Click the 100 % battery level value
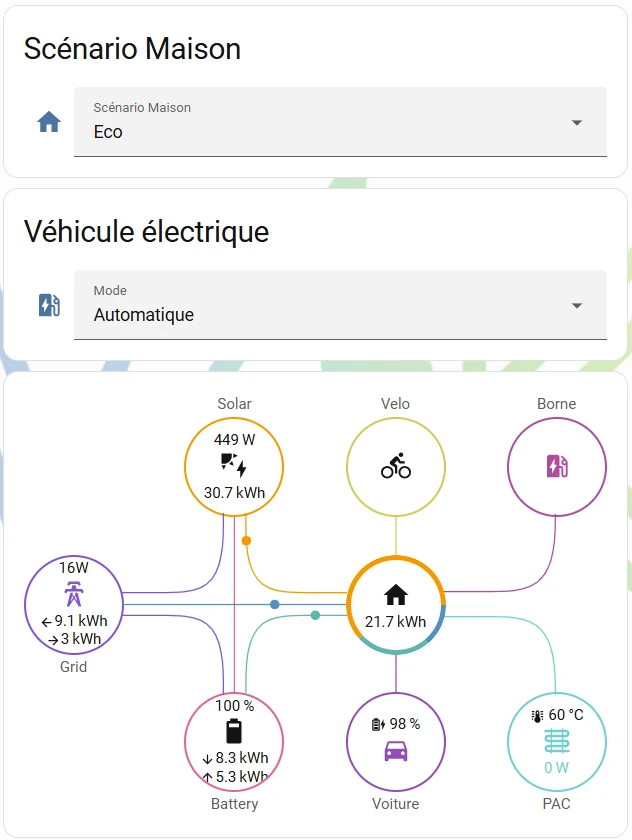 235,706
